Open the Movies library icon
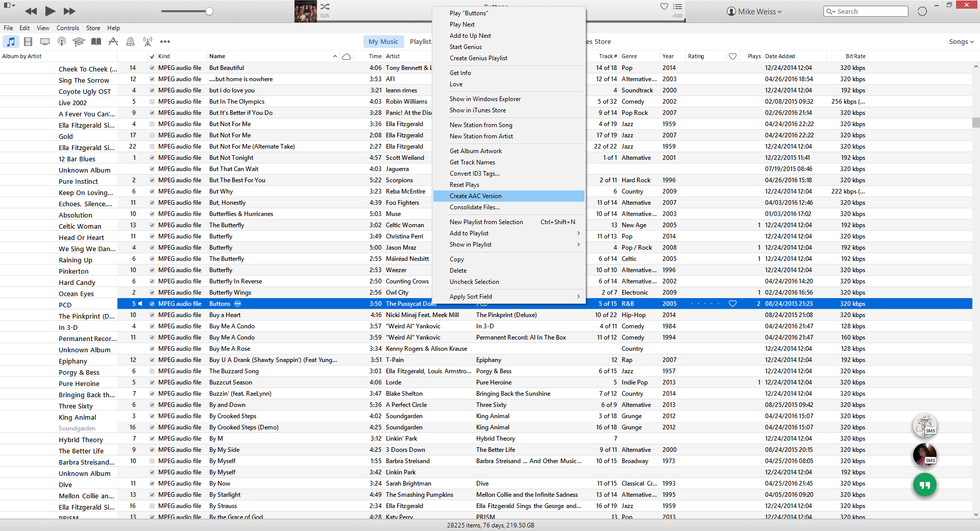Image resolution: width=980 pixels, height=531 pixels. tap(28, 41)
